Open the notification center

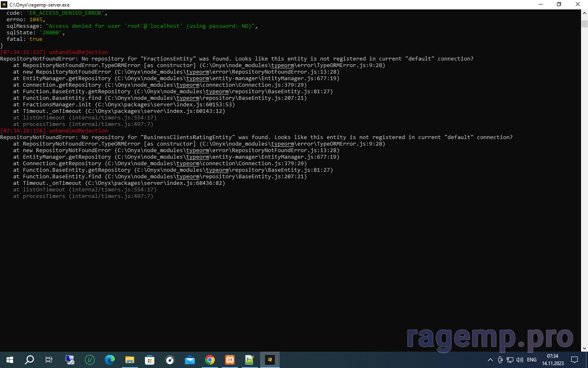pyautogui.click(x=575, y=360)
